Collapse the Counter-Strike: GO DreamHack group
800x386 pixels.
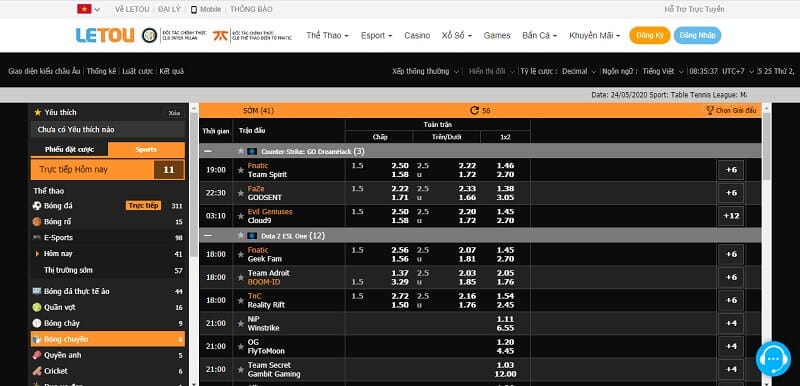click(x=208, y=151)
